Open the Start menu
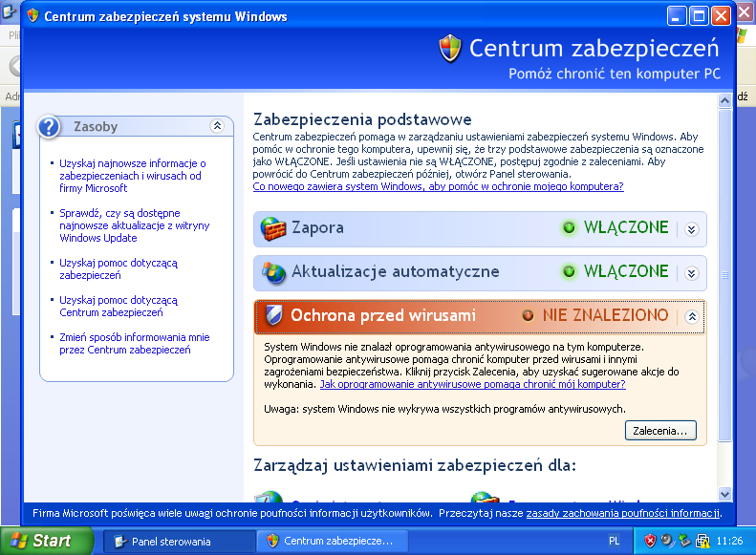Image resolution: width=756 pixels, height=555 pixels. point(47,541)
